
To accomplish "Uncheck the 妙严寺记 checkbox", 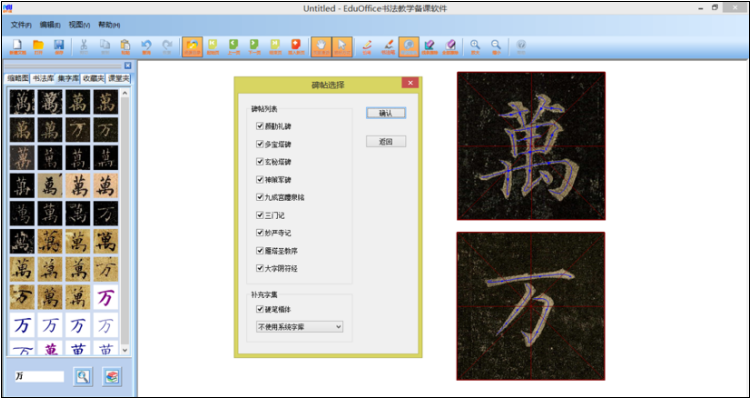I will (x=260, y=233).
